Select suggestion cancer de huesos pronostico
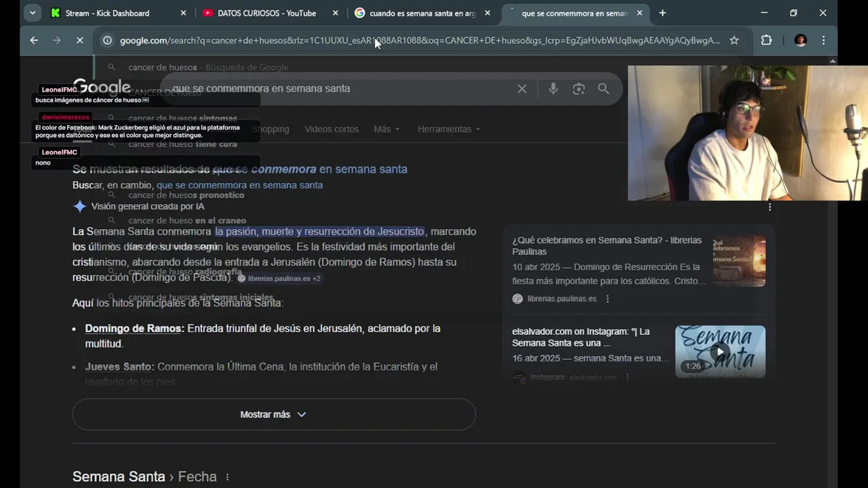This screenshot has width=868, height=488. coord(186,195)
